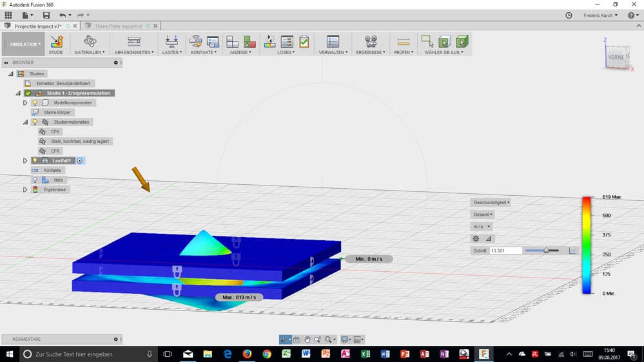Toggle visibility bulb of Netz
The height and width of the screenshot is (362, 644).
[35, 180]
